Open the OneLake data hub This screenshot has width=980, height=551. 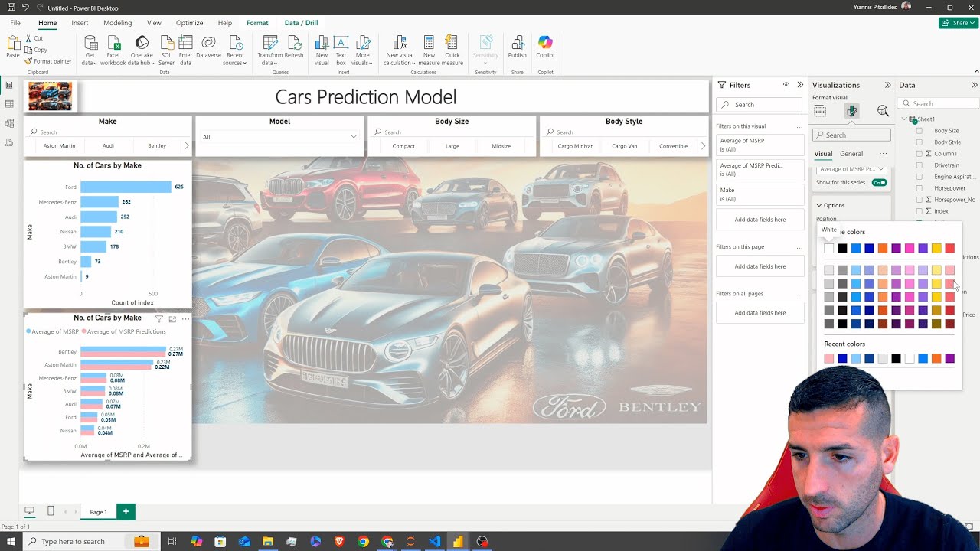point(142,51)
